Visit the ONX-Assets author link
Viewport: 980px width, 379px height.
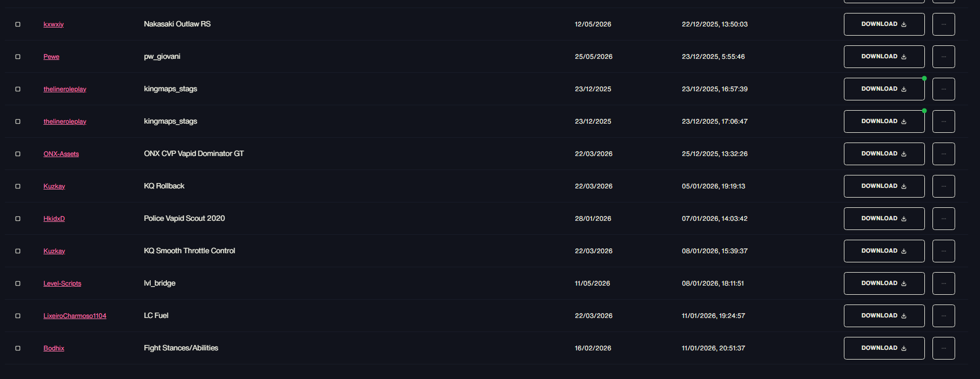(61, 154)
